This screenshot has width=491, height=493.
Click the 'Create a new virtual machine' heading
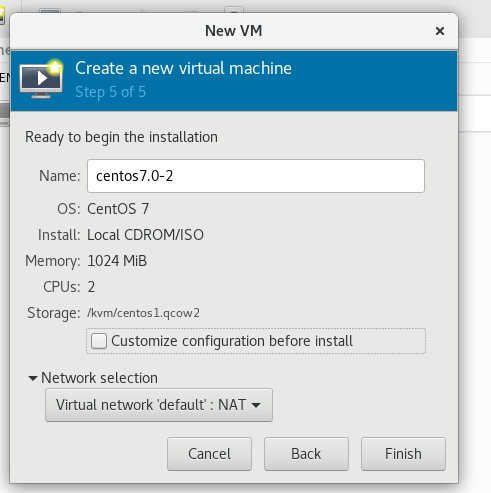click(183, 68)
